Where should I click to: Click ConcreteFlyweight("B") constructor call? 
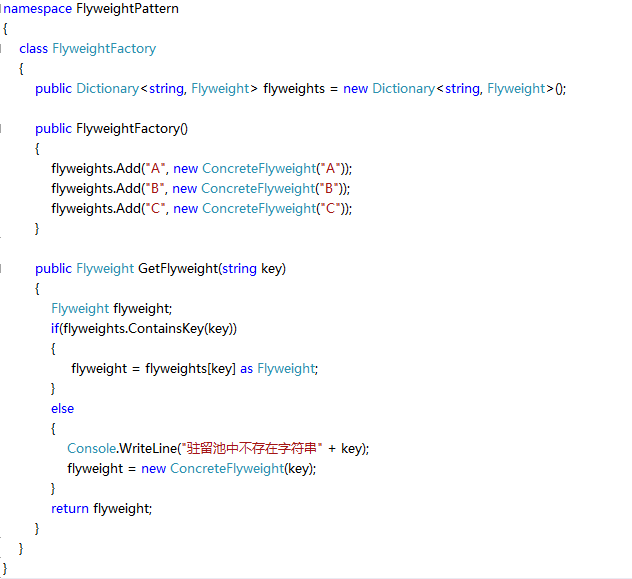(274, 189)
